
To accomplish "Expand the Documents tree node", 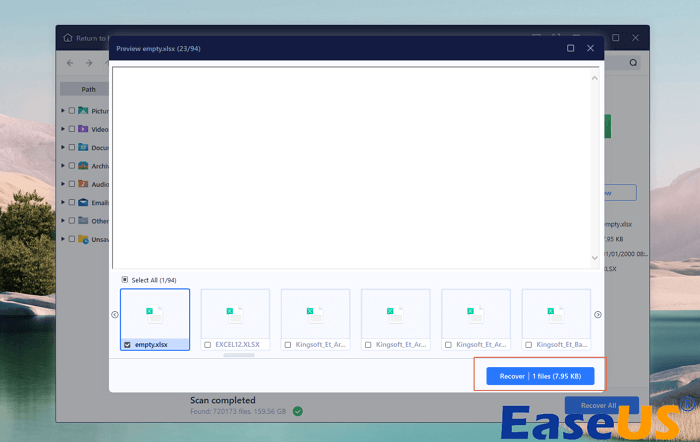I will 63,147.
